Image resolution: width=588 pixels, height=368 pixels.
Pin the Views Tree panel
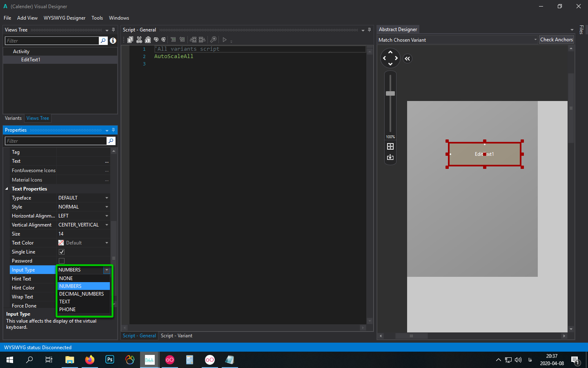pos(113,29)
